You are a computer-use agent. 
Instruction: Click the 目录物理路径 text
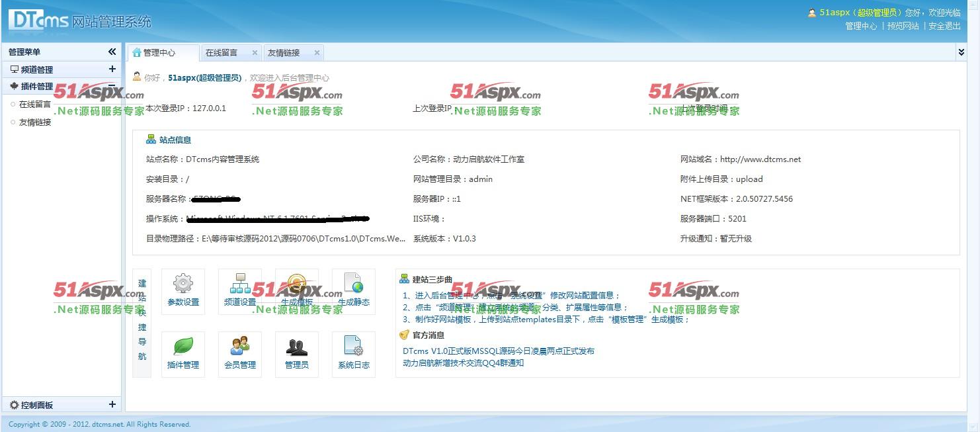point(276,239)
